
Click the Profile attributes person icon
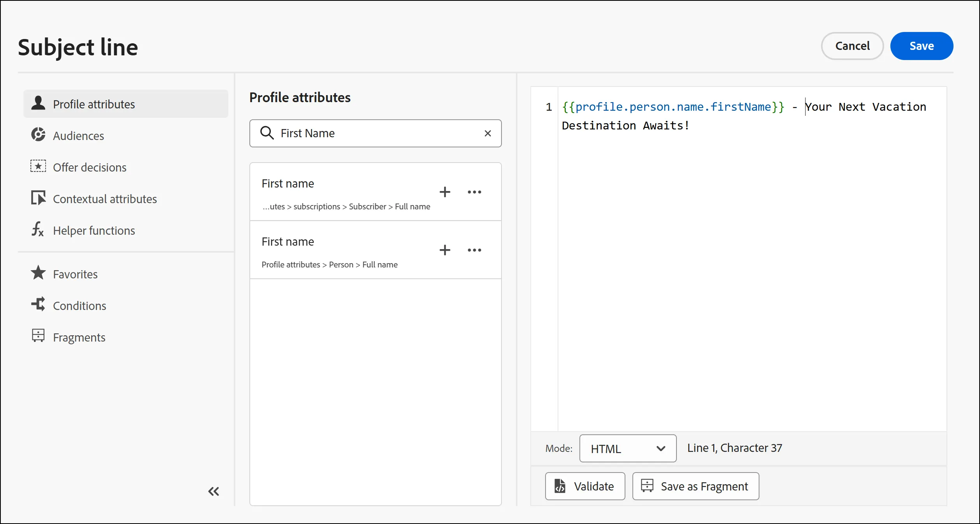coord(38,103)
